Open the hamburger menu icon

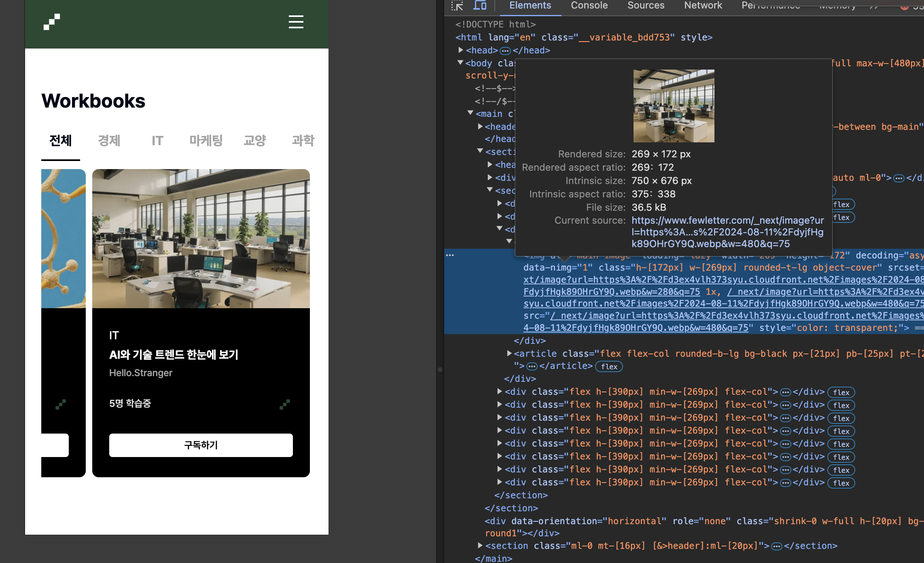point(296,22)
